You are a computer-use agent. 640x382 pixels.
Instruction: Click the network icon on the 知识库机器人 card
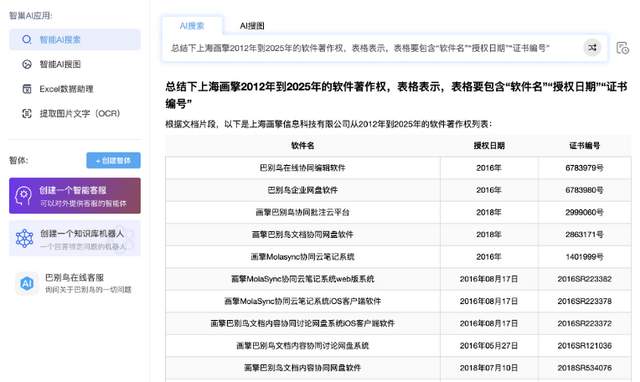tap(24, 239)
